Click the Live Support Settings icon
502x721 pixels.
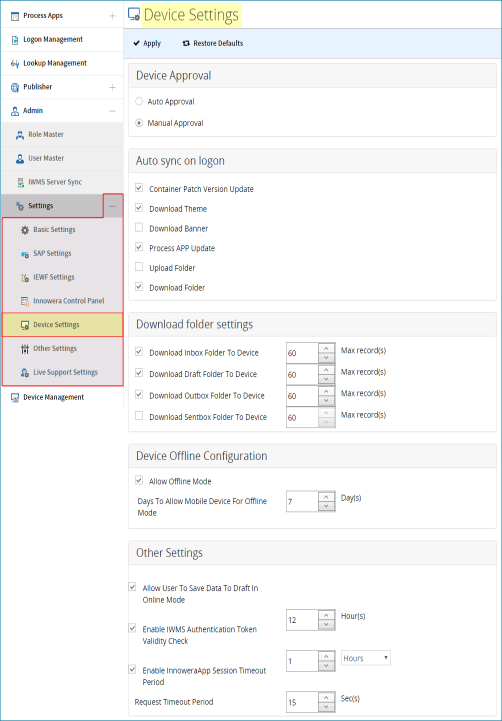click(x=25, y=373)
